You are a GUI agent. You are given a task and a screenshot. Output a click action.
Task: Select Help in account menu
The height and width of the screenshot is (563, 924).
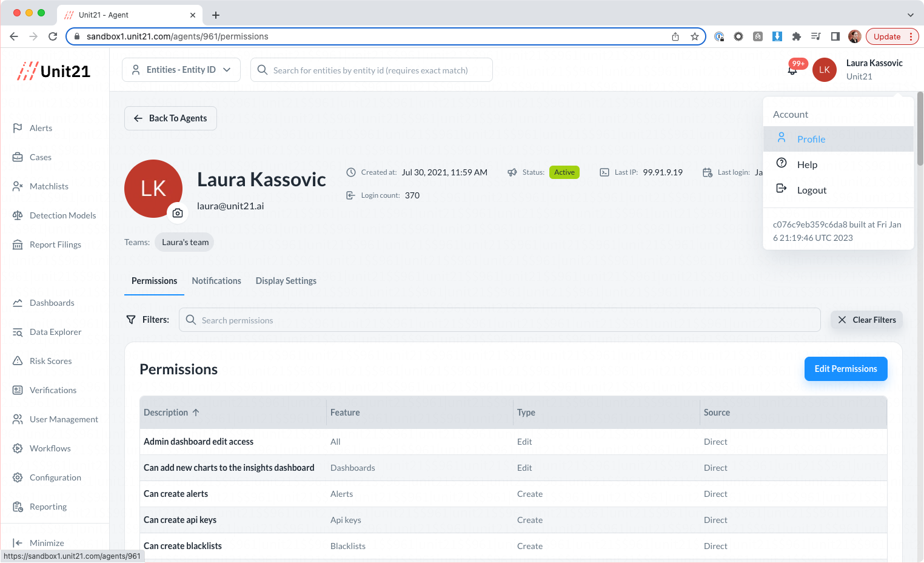click(839, 164)
